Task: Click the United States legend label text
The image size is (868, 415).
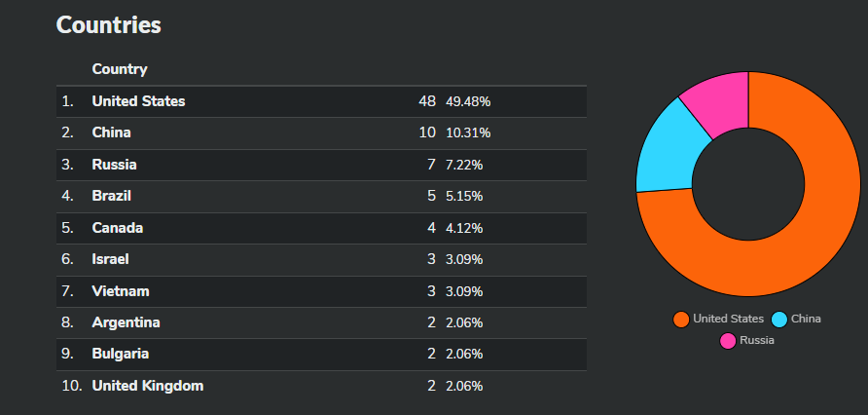Action: tap(728, 319)
